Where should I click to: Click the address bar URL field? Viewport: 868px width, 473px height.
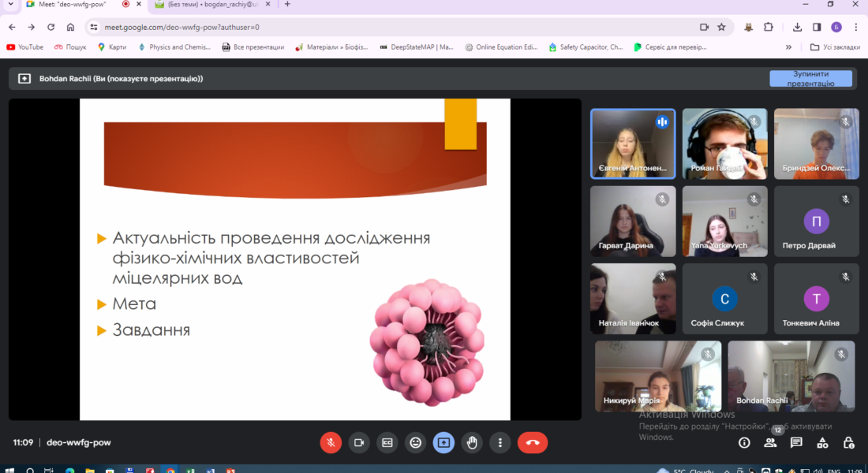(x=395, y=27)
